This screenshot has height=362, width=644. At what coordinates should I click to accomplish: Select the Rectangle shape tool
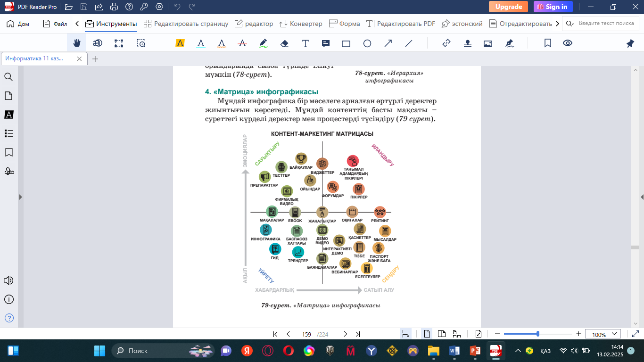coord(346,43)
